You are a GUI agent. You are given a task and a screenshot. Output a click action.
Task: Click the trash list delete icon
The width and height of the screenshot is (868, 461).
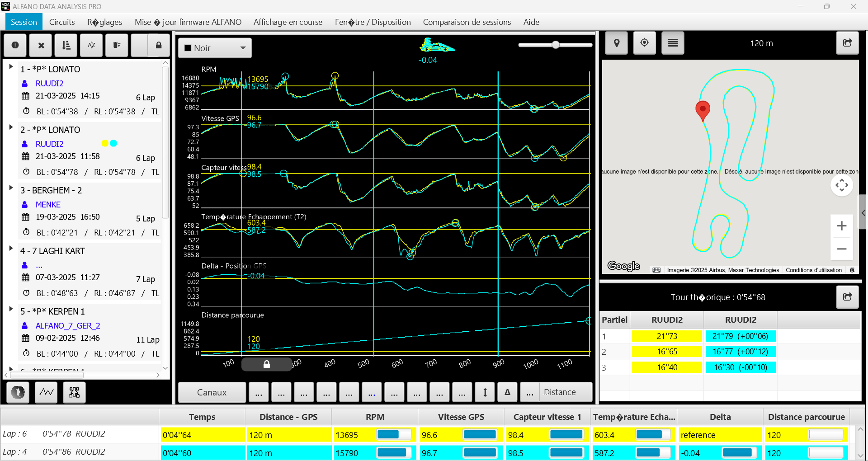(x=117, y=45)
